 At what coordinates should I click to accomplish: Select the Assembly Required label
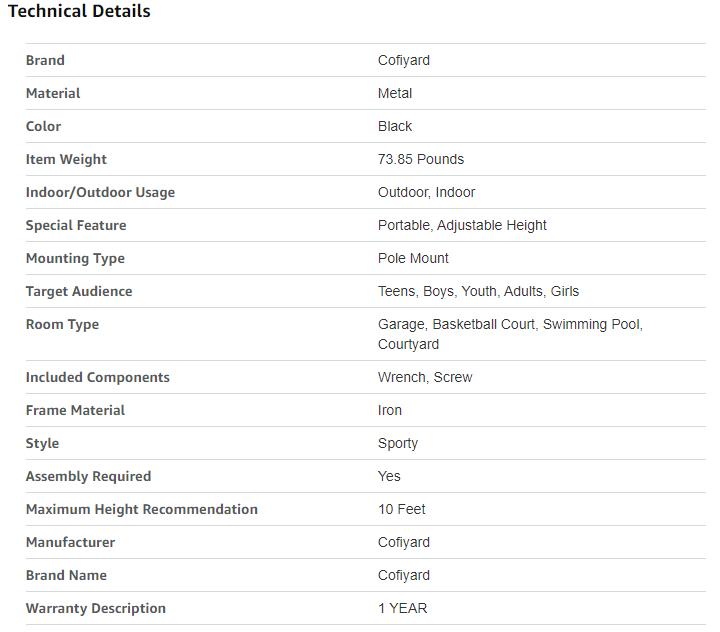tap(88, 476)
